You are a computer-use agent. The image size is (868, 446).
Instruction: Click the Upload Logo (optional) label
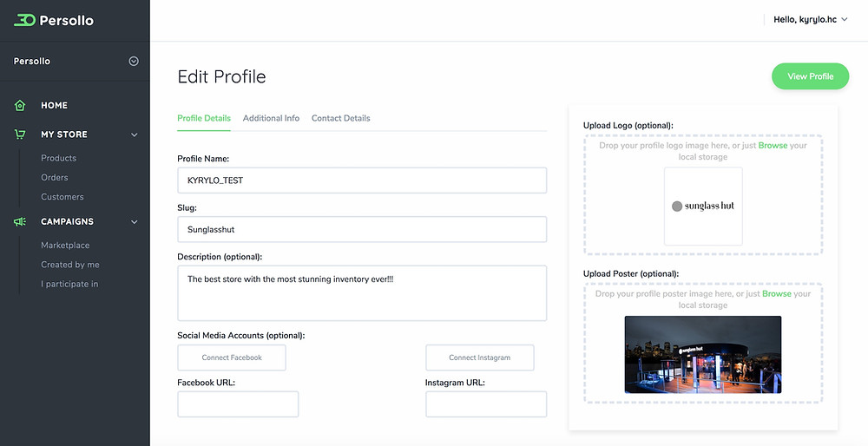pyautogui.click(x=628, y=126)
